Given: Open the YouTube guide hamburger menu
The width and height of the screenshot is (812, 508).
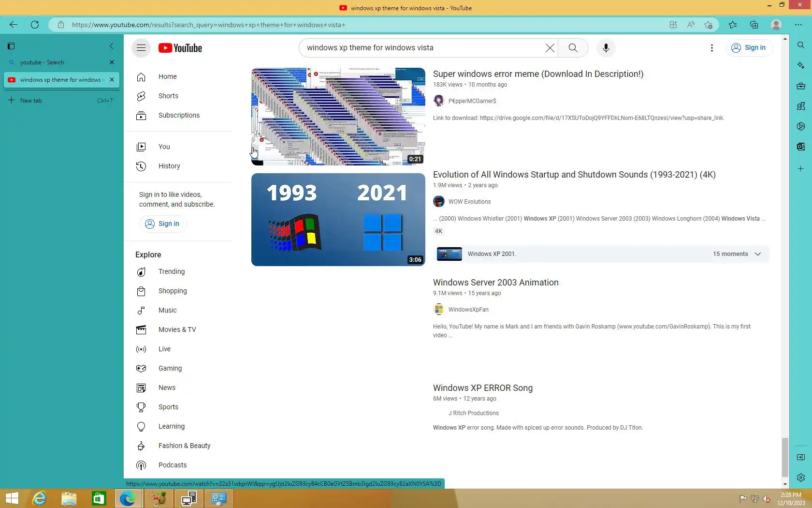Looking at the screenshot, I should [x=141, y=48].
